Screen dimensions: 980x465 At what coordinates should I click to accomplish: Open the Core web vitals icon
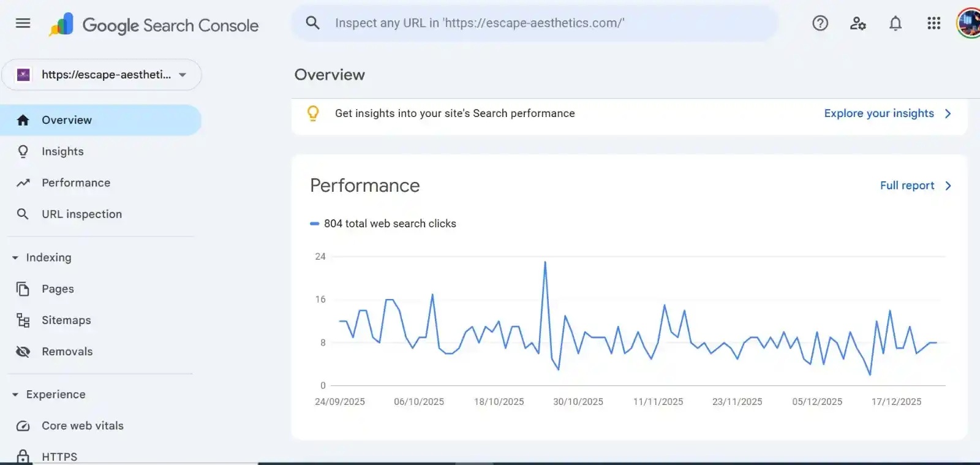(x=23, y=425)
